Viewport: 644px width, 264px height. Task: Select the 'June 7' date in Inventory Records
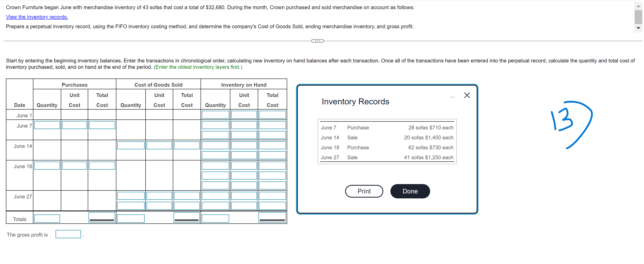coord(328,128)
